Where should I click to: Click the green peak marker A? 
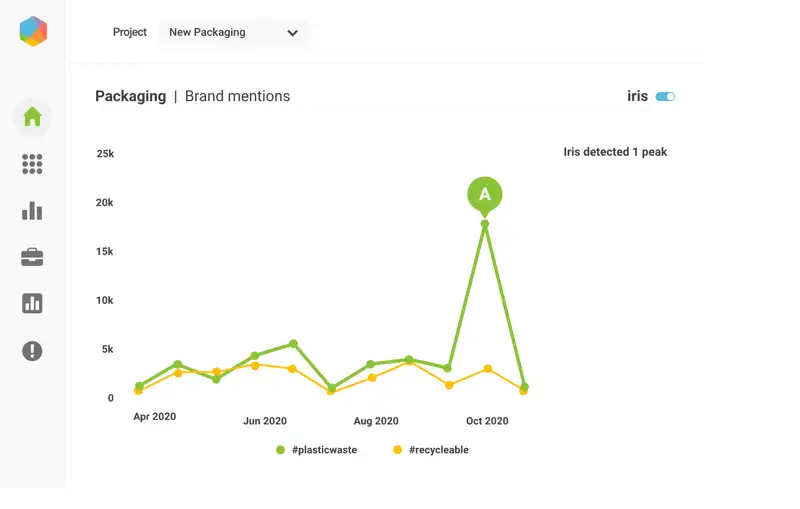click(485, 193)
